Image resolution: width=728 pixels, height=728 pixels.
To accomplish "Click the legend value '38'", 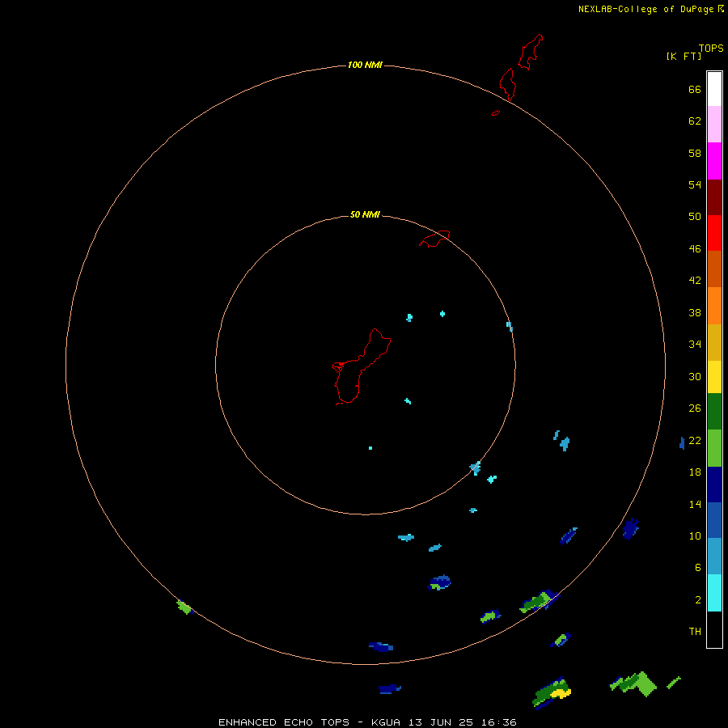I will [695, 312].
